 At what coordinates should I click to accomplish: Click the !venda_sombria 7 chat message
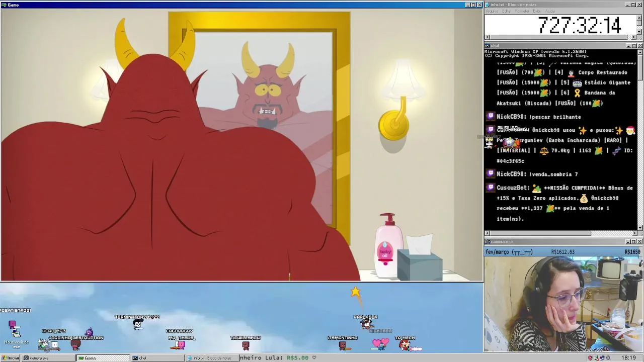pyautogui.click(x=553, y=174)
